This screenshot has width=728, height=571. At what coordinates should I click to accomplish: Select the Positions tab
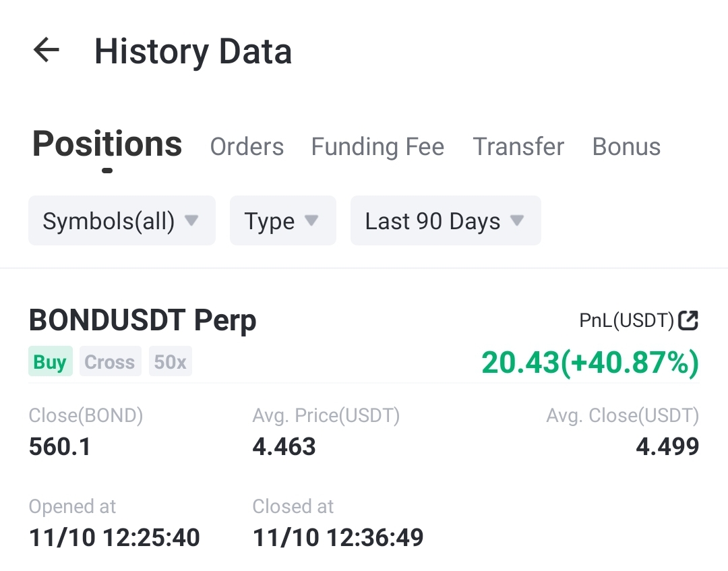pos(107,144)
